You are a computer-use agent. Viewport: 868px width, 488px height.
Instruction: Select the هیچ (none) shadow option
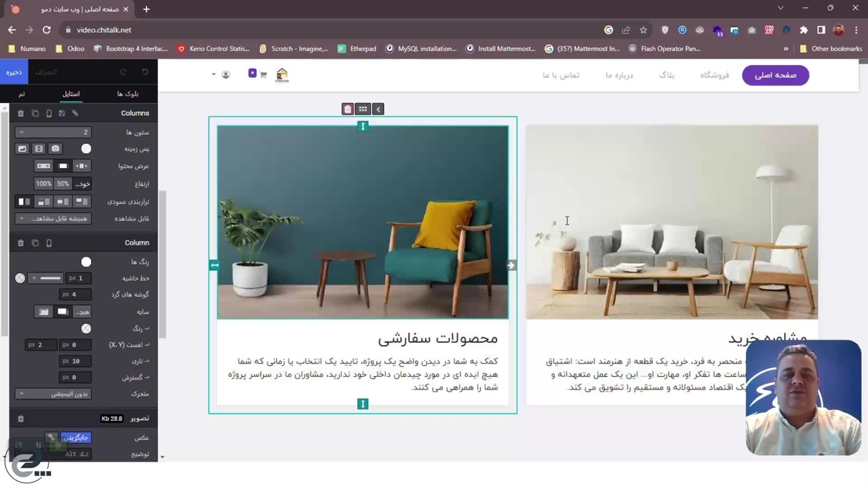click(x=81, y=312)
